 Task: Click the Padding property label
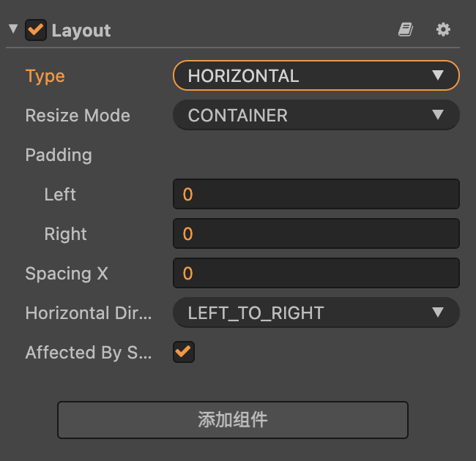pos(59,155)
